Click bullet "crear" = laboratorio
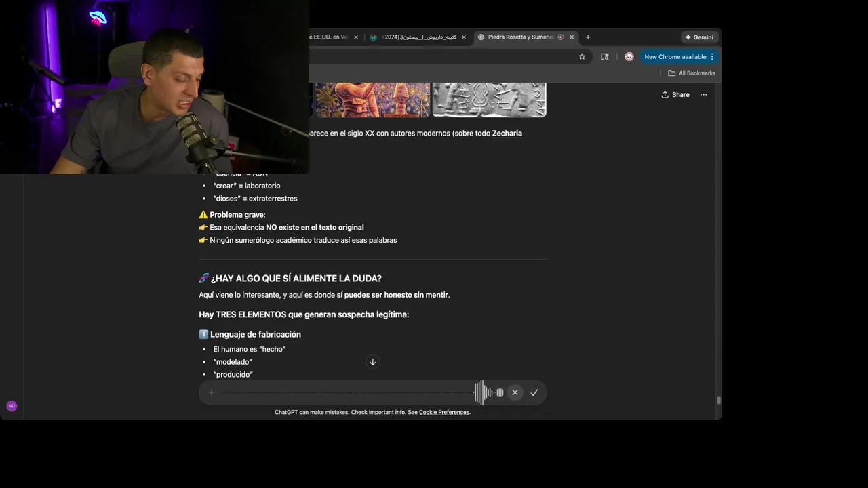The width and height of the screenshot is (868, 488). pos(246,186)
